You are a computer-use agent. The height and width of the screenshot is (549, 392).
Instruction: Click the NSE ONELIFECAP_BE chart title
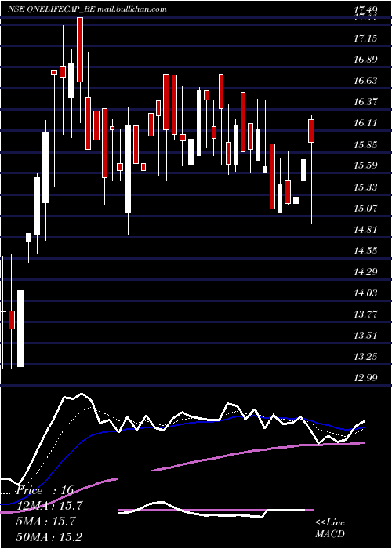pos(51,9)
